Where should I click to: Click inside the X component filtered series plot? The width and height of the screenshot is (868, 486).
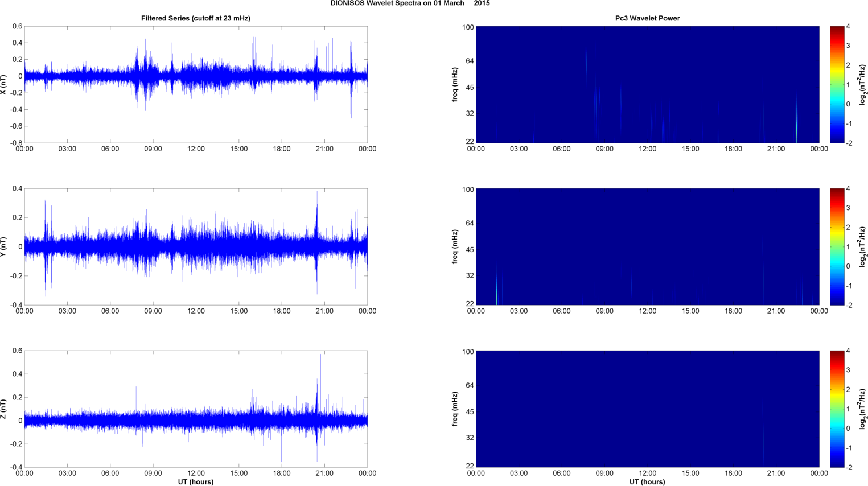(x=196, y=84)
